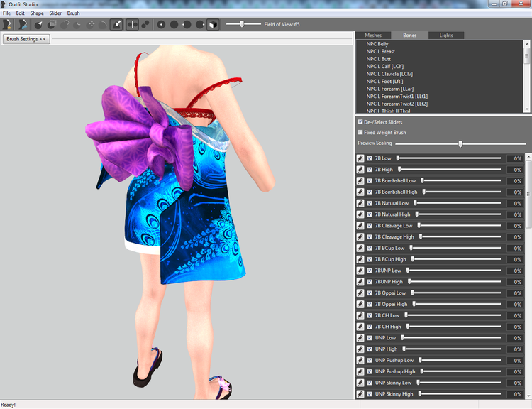The image size is (532, 409).
Task: Uncheck the 7B Bombshell High checkbox
Action: point(370,192)
